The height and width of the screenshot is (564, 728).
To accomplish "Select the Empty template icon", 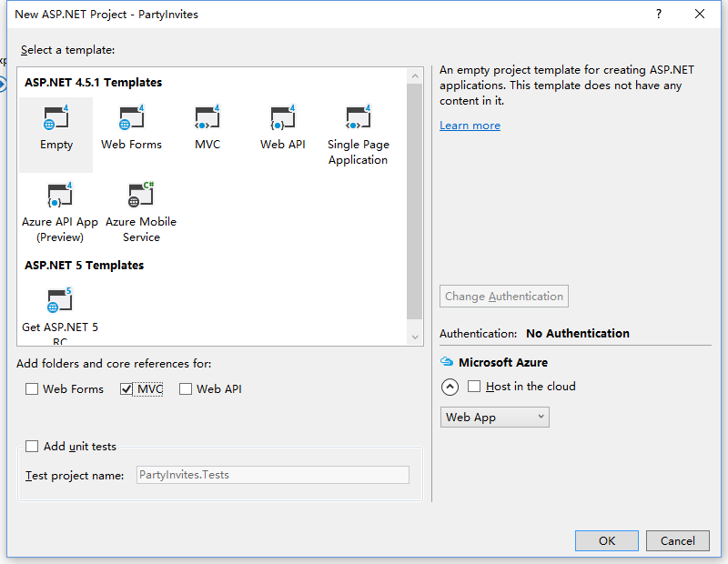I will [56, 118].
